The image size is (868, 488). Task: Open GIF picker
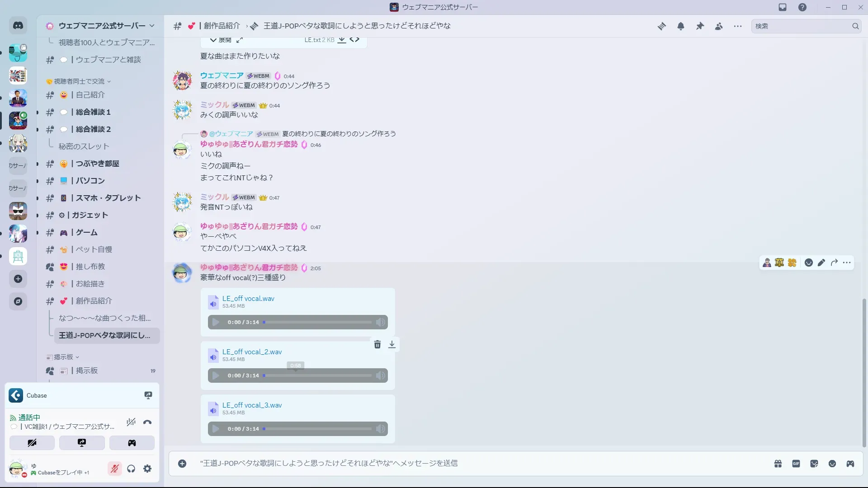pyautogui.click(x=796, y=464)
